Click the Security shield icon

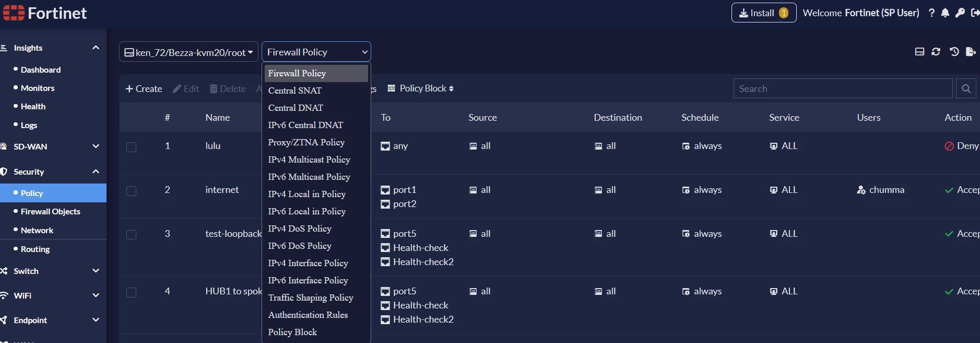tap(3, 171)
